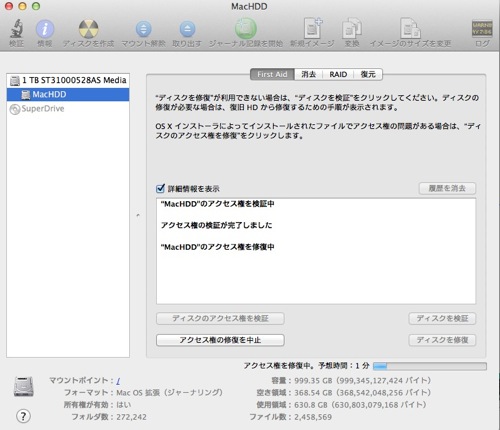Switch to the 消去 (Erase) tab
The width and height of the screenshot is (500, 430).
pyautogui.click(x=308, y=74)
